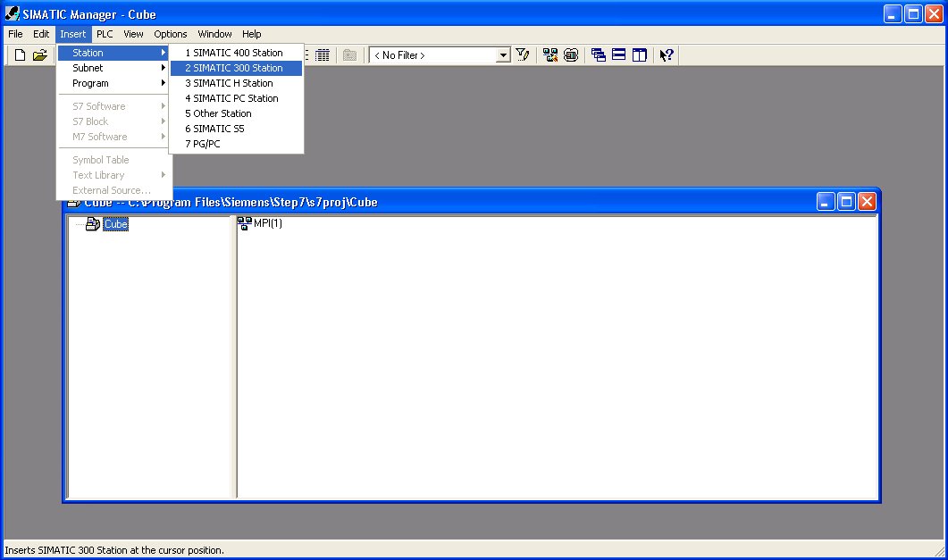Click the disabled S7 Software item

click(x=113, y=105)
